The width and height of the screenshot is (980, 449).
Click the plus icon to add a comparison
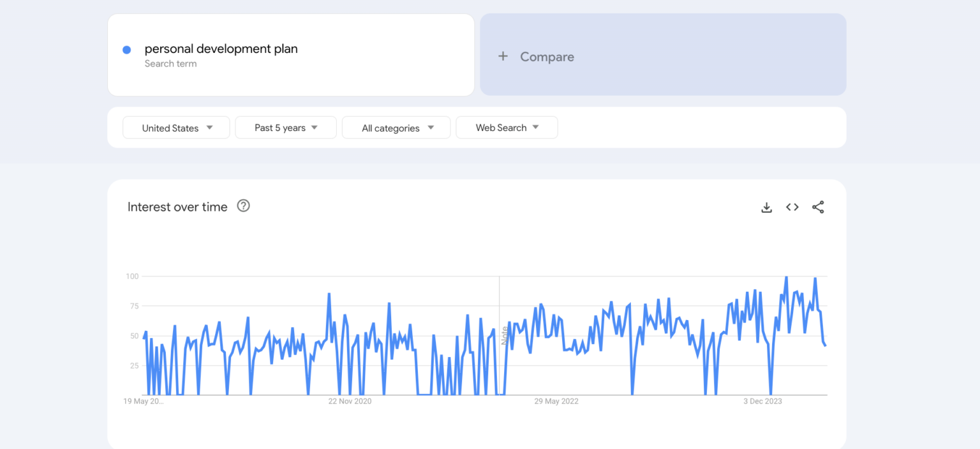coord(503,56)
